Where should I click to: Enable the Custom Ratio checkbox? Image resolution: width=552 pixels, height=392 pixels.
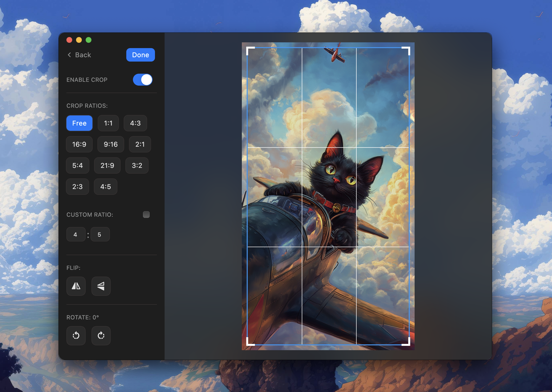[x=146, y=214]
